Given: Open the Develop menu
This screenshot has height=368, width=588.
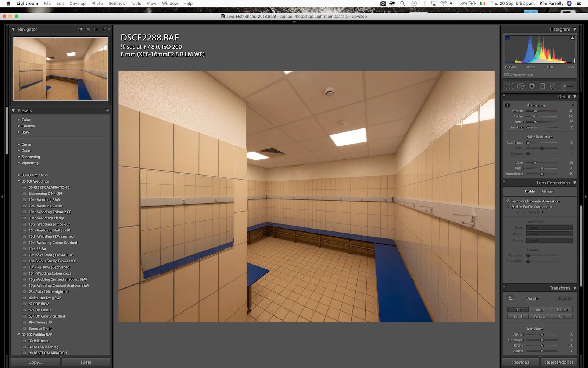Looking at the screenshot, I should 78,3.
